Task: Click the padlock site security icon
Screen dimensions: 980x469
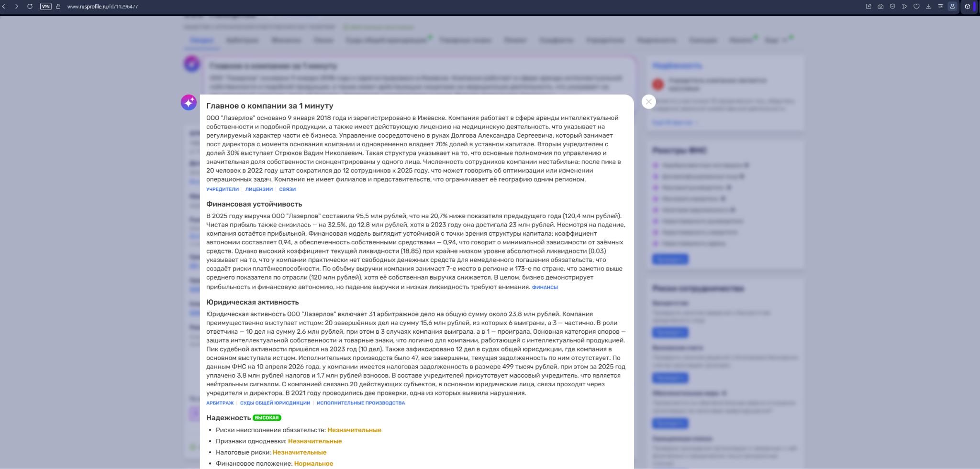Action: tap(58, 7)
